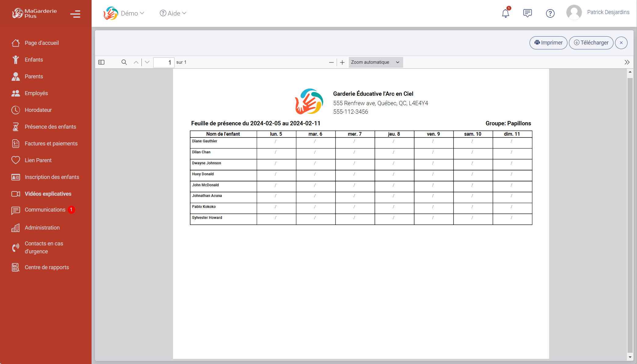Zoom in with the plus icon
Viewport: 637px width, 364px height.
[x=342, y=62]
